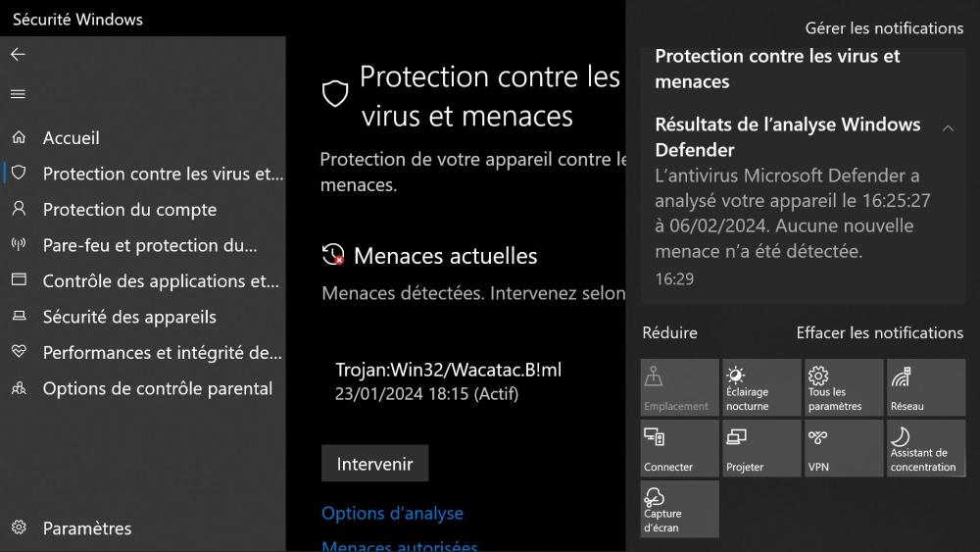Select the firewall network icon
The height and width of the screenshot is (552, 980).
(x=19, y=245)
